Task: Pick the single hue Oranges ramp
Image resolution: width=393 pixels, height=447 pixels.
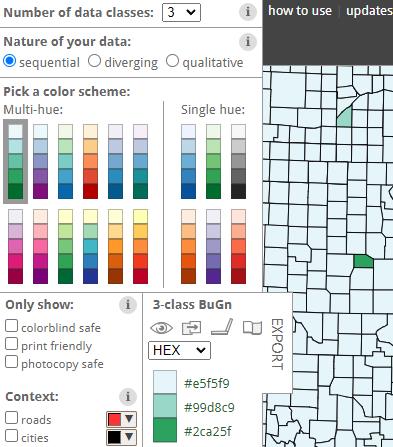Action: tap(188, 247)
